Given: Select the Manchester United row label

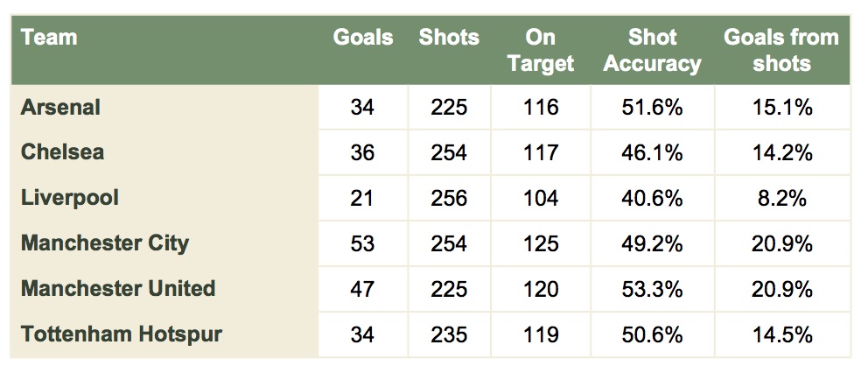Looking at the screenshot, I should pyautogui.click(x=118, y=289).
